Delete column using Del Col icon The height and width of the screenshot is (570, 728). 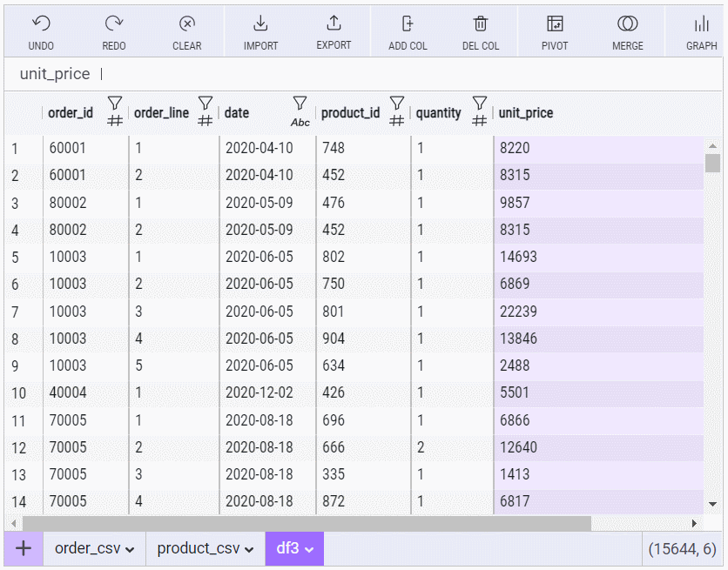point(481,24)
